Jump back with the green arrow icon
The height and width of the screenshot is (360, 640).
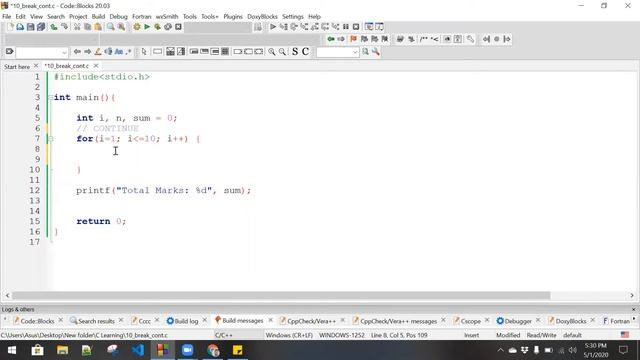click(331, 39)
